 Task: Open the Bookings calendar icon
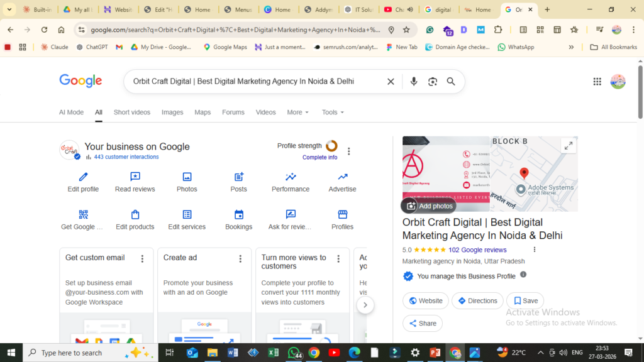(x=238, y=215)
